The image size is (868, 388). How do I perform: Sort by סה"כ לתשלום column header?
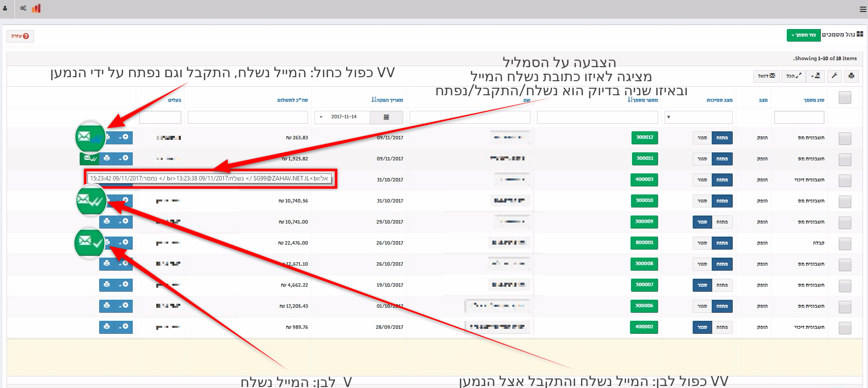(x=293, y=100)
